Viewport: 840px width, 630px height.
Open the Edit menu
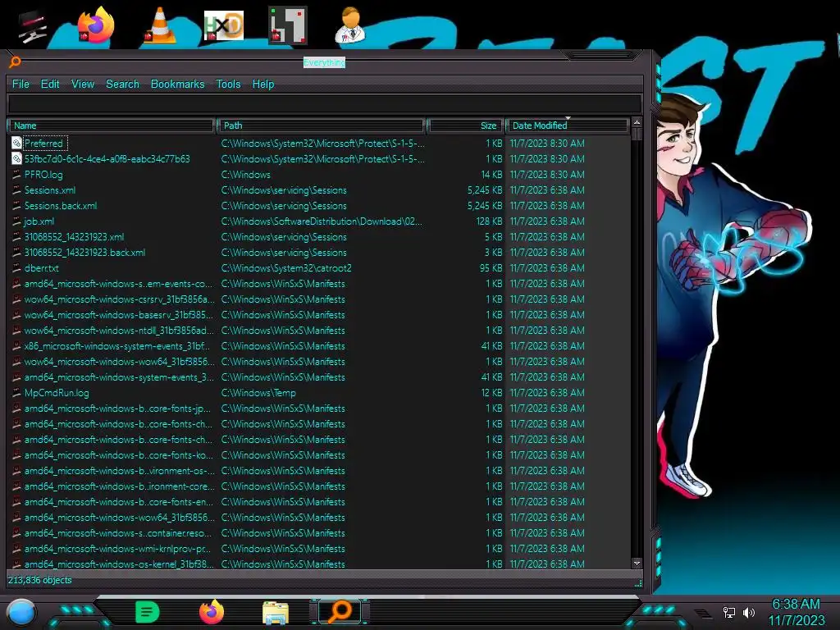[x=50, y=84]
